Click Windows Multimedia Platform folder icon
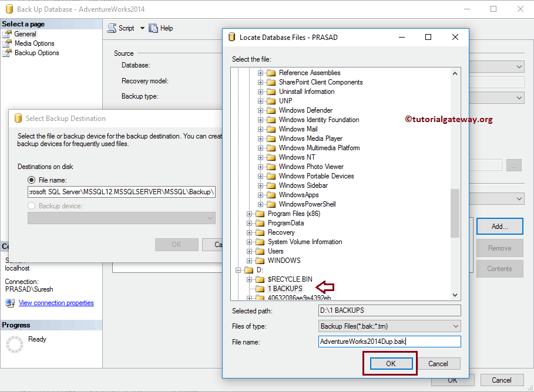 click(x=271, y=148)
